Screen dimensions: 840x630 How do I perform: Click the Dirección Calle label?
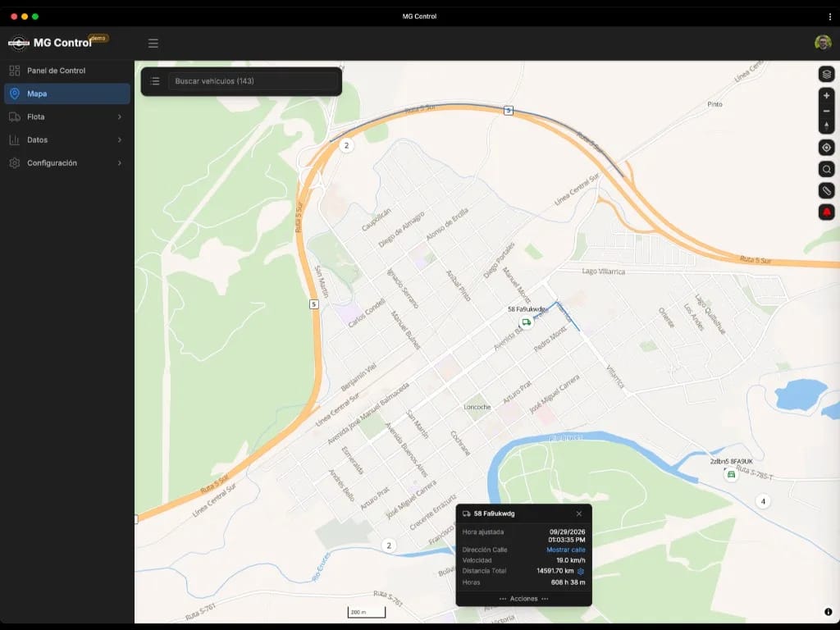click(484, 550)
